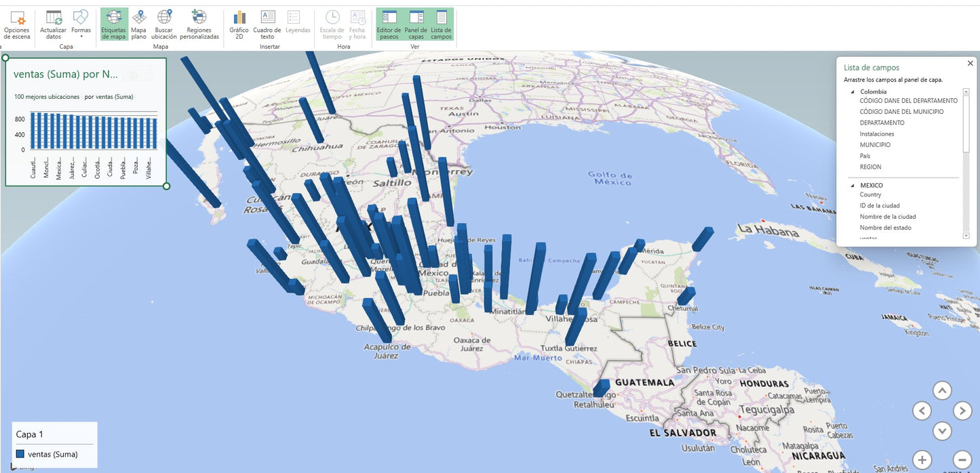Select the Nombre del estado field
This screenshot has height=473, width=980.
885,228
